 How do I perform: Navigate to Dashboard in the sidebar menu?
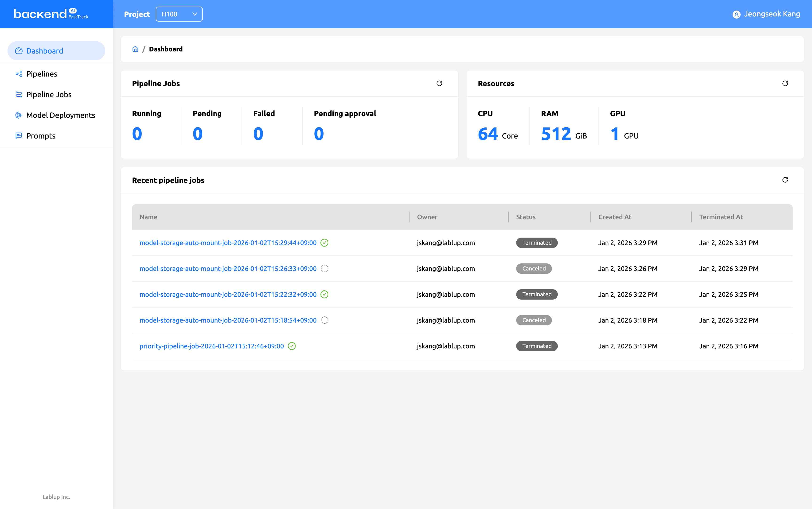(x=44, y=50)
